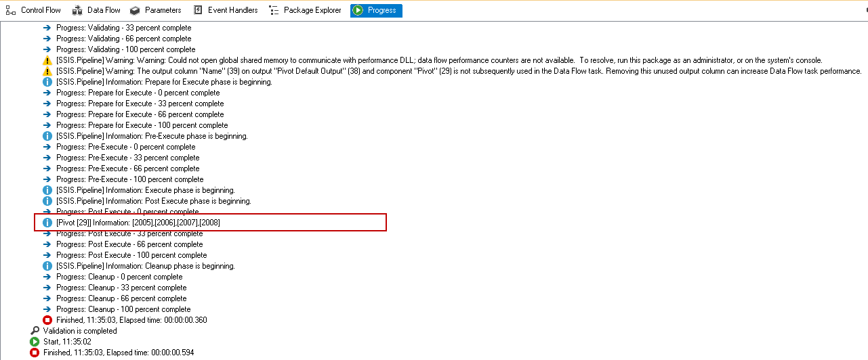Select Pre-Execute - 0 percent complete row
This screenshot has width=868, height=360.
[126, 147]
